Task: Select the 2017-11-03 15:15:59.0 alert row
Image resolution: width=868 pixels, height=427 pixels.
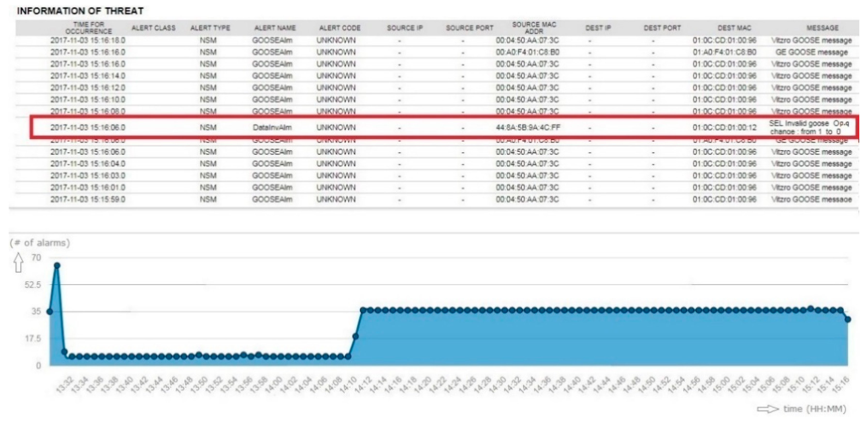Action: tap(88, 199)
